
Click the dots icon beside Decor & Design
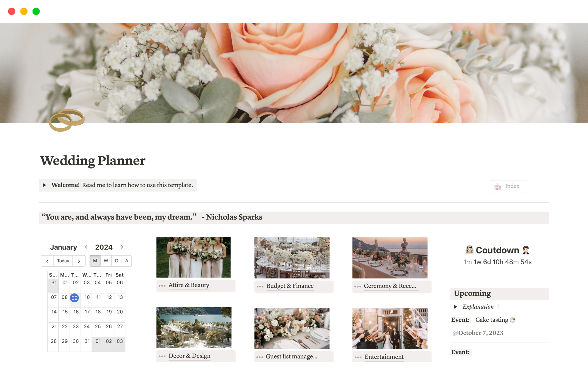[162, 356]
